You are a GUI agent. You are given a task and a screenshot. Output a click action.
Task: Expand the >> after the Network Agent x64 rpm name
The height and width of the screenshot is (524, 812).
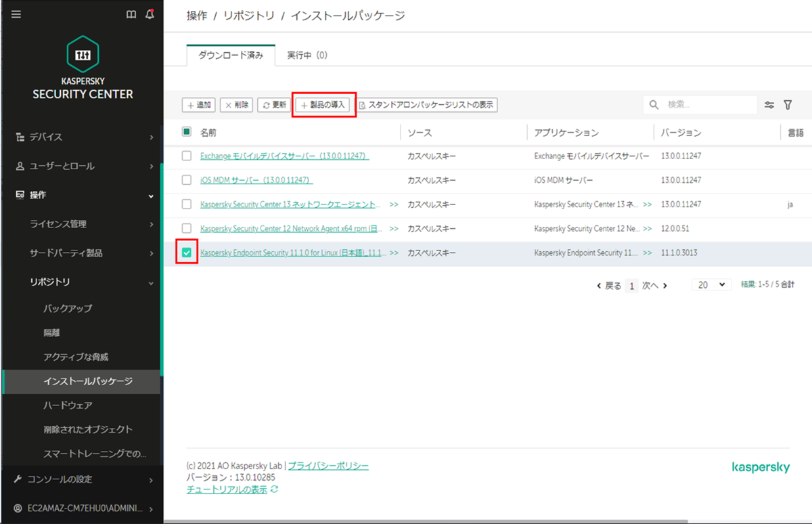pos(394,229)
